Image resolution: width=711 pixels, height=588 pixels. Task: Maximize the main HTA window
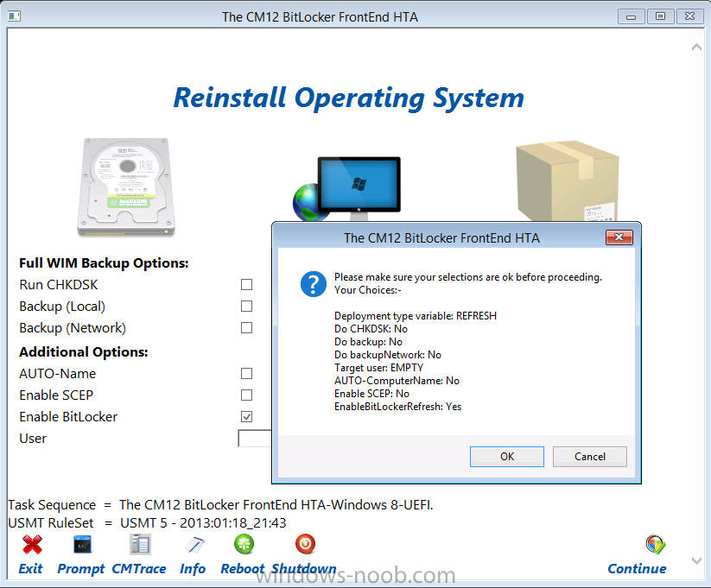pos(660,16)
